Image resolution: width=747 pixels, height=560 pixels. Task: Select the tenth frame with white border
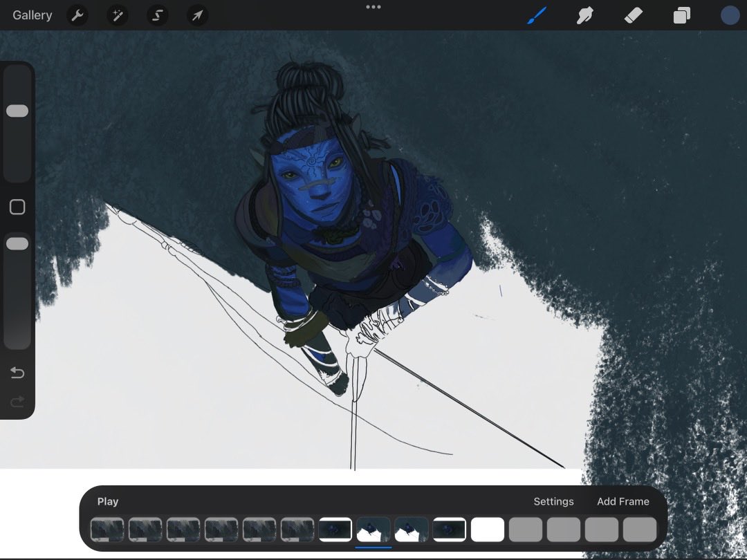click(x=450, y=530)
